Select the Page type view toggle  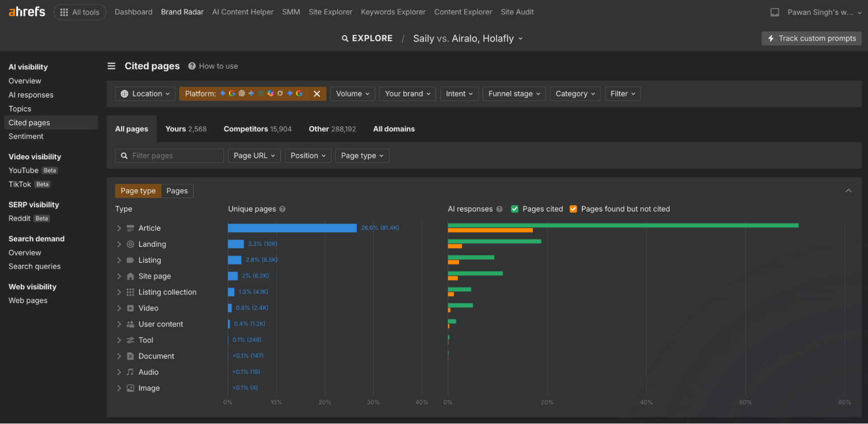(138, 191)
